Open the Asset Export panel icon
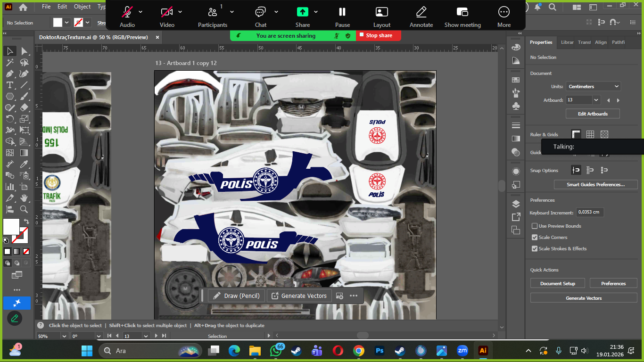 coord(516,217)
